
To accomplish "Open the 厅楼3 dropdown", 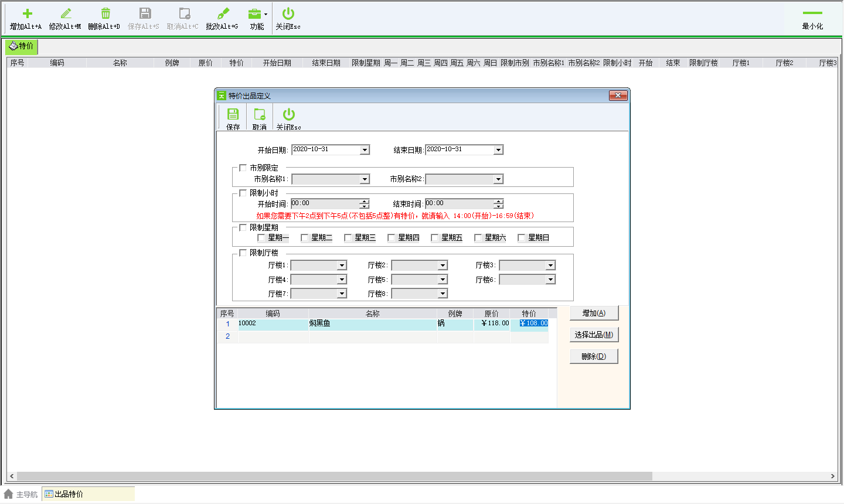I will tap(550, 265).
